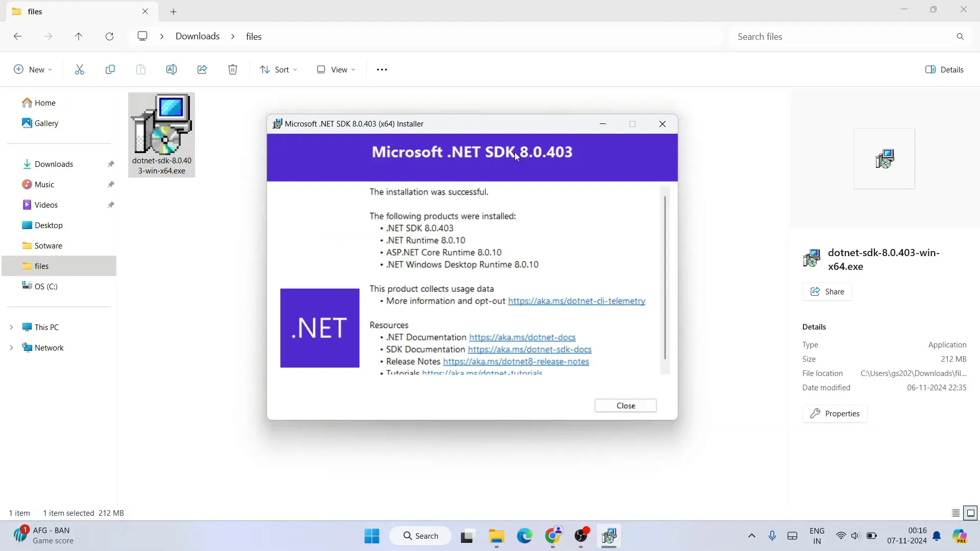Toggle the Details pane button
This screenshot has width=980, height=551.
point(944,69)
